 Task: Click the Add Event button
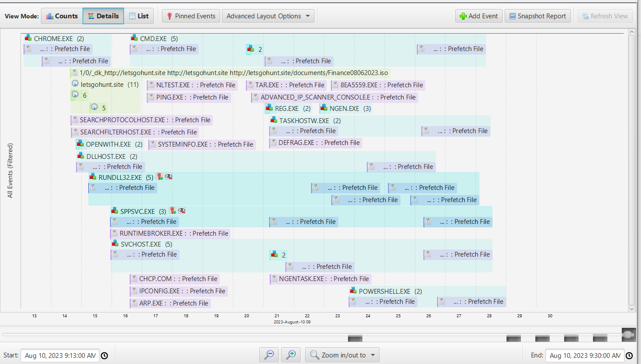[x=479, y=16]
